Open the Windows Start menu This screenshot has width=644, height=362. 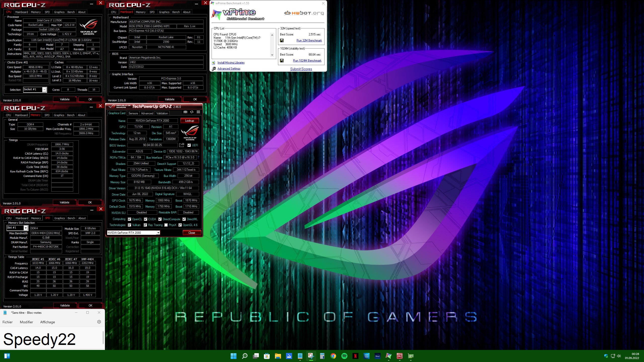[x=233, y=356]
